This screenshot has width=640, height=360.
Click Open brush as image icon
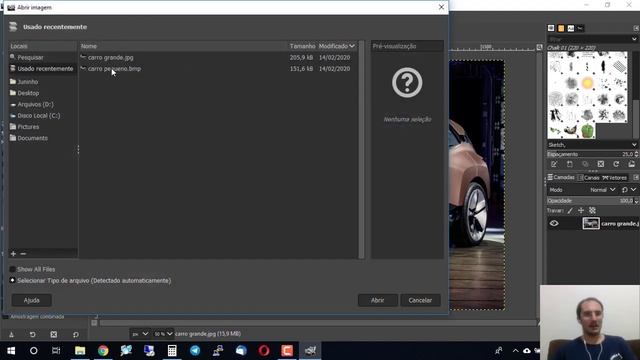[631, 164]
